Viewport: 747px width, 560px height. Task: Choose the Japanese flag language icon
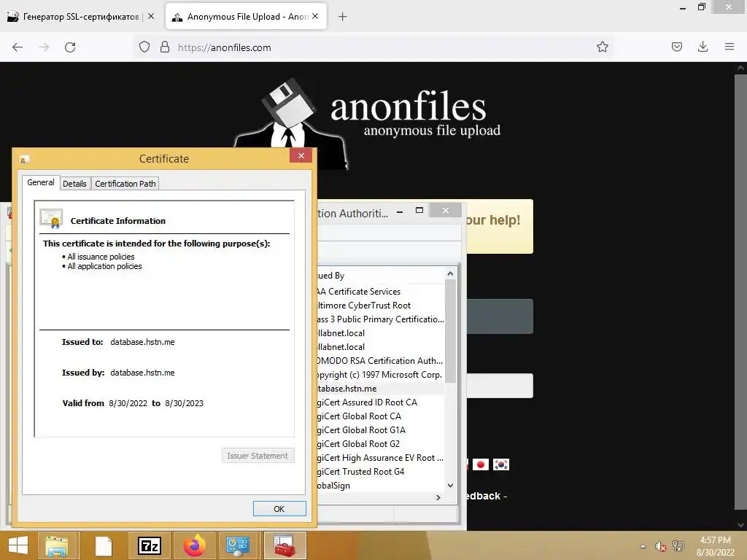(x=481, y=464)
